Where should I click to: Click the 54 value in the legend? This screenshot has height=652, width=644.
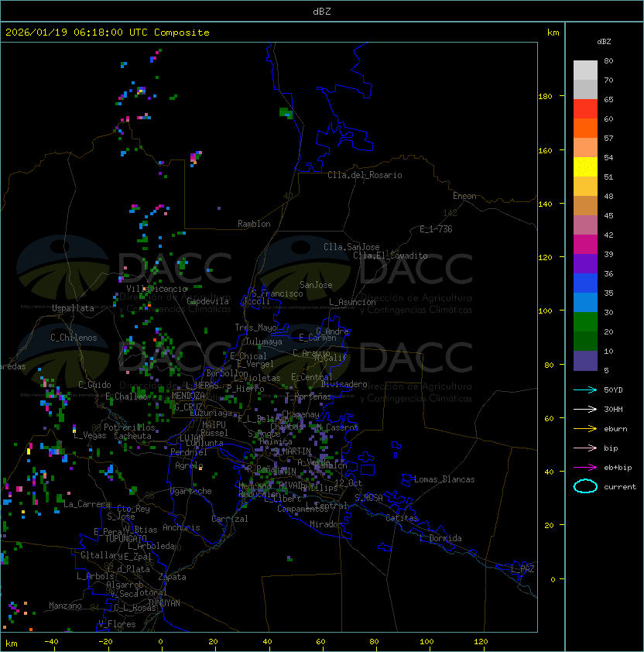click(608, 158)
